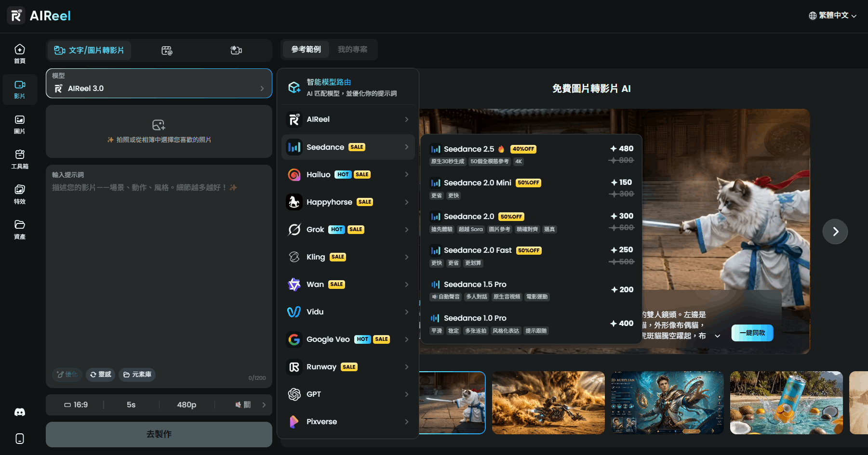
Task: Select the Aurelian character thumbnail
Action: coord(668,403)
